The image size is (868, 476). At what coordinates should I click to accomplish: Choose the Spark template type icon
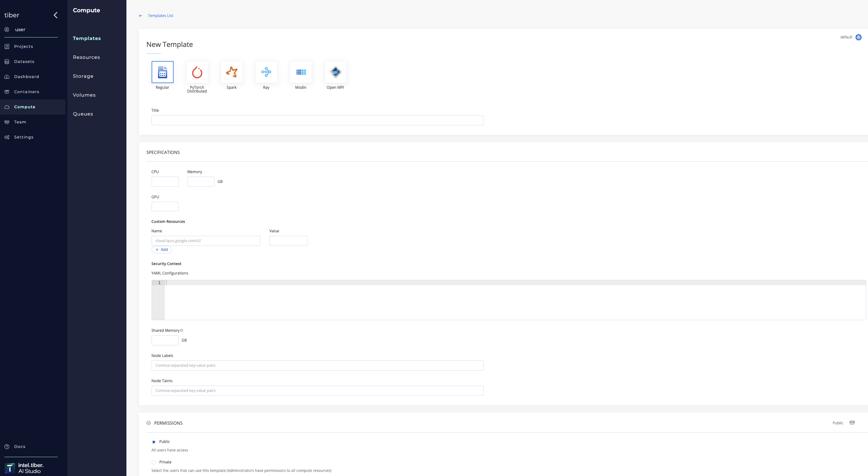[231, 72]
